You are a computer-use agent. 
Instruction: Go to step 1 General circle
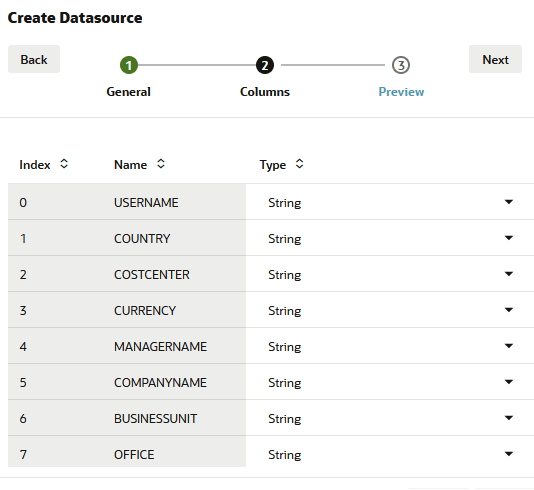click(x=129, y=65)
